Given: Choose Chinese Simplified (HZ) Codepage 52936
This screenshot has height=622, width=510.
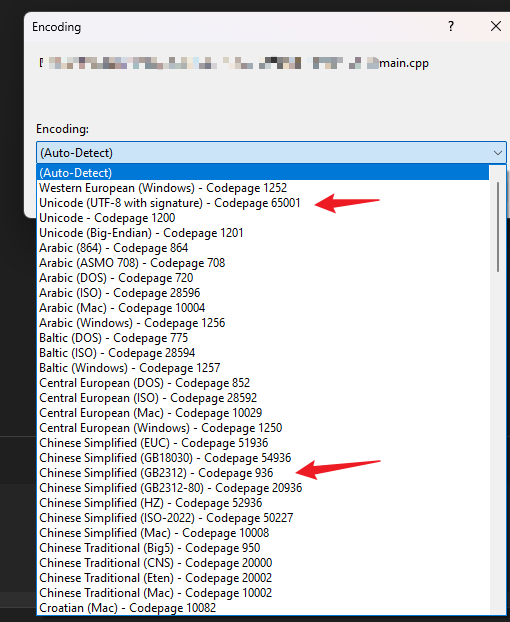Looking at the screenshot, I should coord(263,503).
